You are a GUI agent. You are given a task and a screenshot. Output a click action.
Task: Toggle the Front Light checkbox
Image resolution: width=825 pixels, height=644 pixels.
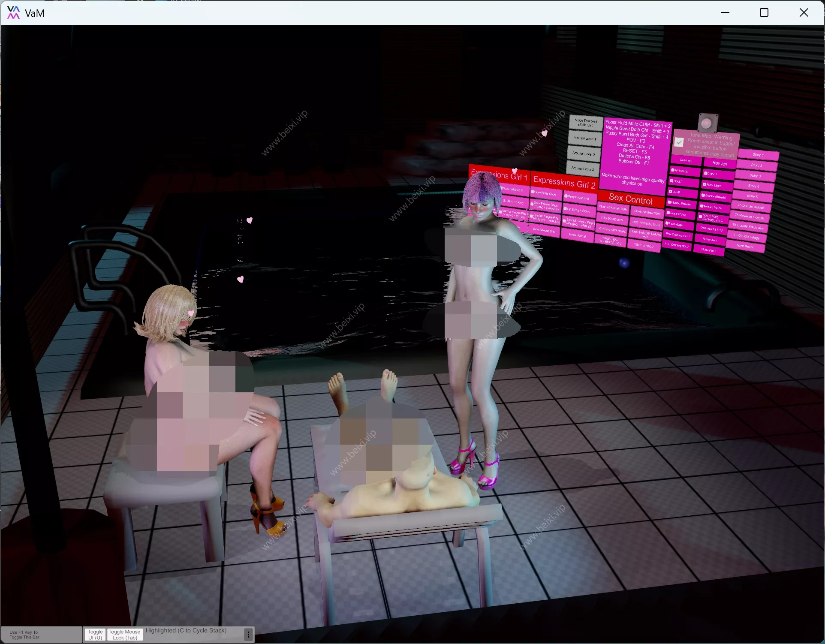click(x=704, y=184)
